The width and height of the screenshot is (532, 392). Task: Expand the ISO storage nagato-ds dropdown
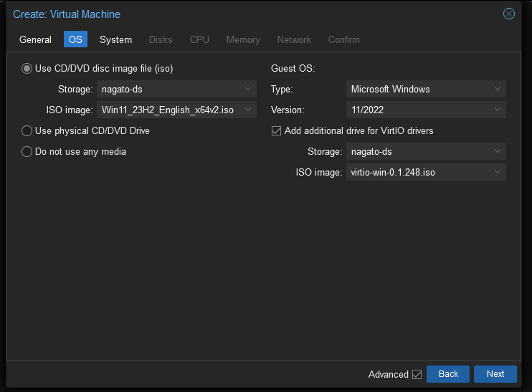[248, 89]
